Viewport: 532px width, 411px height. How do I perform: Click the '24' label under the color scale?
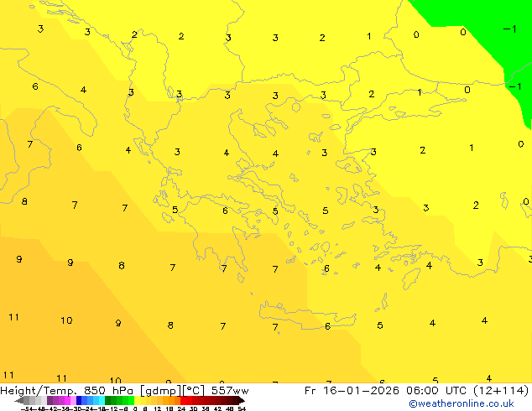coord(181,409)
